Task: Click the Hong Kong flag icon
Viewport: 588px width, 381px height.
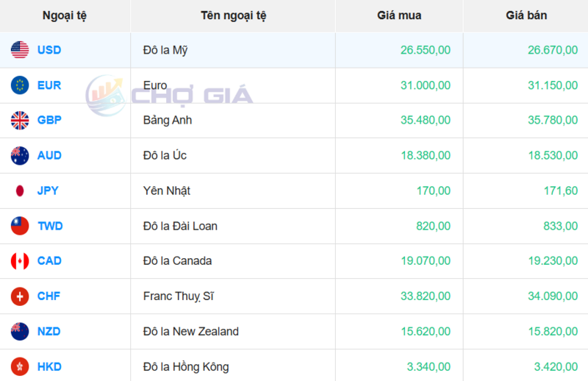Action: 20,366
